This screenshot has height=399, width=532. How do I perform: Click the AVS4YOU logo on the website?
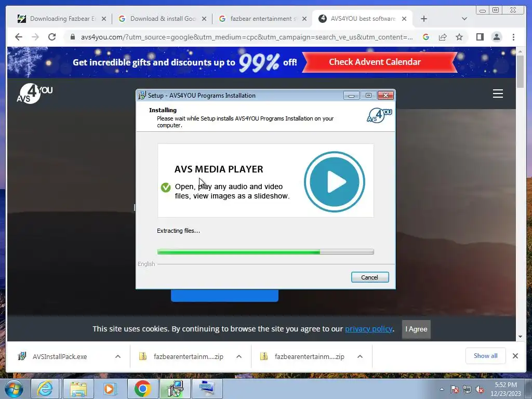[x=35, y=94]
